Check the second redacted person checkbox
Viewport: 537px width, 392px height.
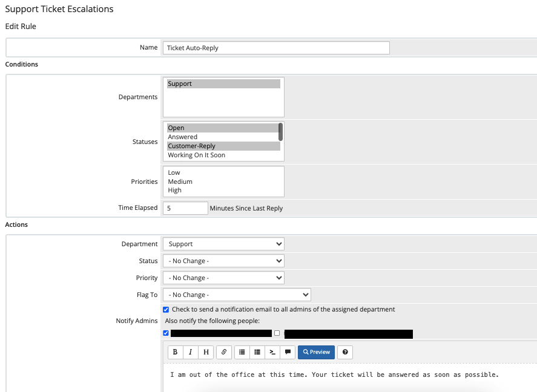[x=277, y=333]
